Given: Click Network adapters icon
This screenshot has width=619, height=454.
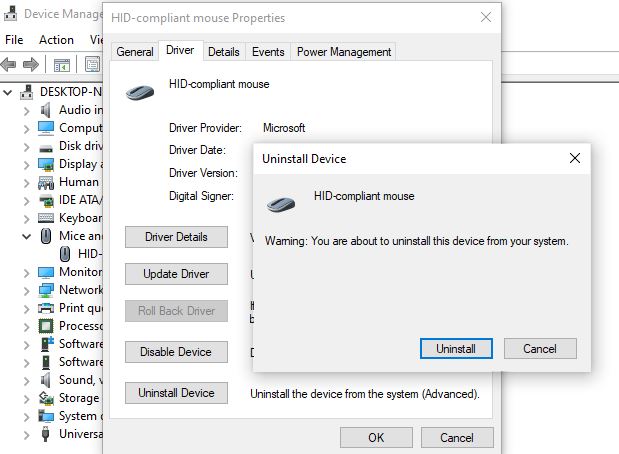Looking at the screenshot, I should tap(46, 290).
